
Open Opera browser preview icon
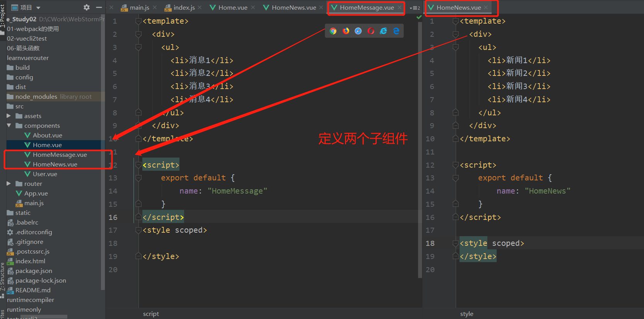(371, 31)
